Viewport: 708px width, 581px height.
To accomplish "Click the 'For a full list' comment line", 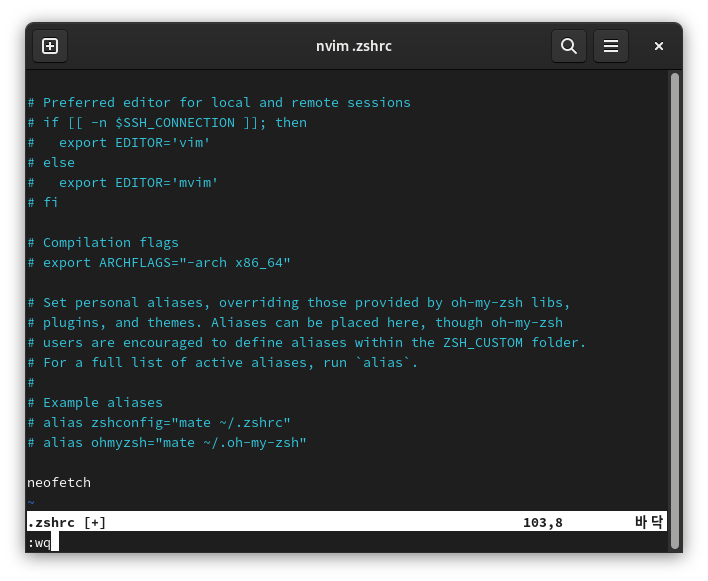I will pyautogui.click(x=223, y=363).
